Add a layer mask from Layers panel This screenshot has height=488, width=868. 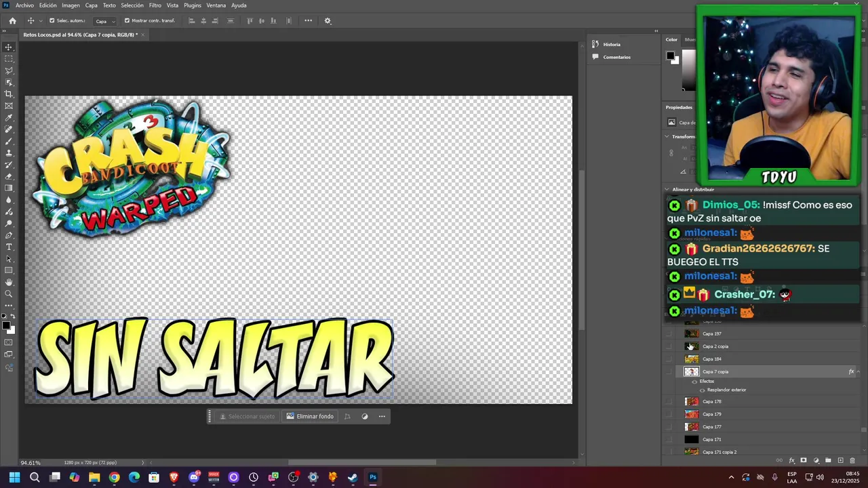pos(804,460)
